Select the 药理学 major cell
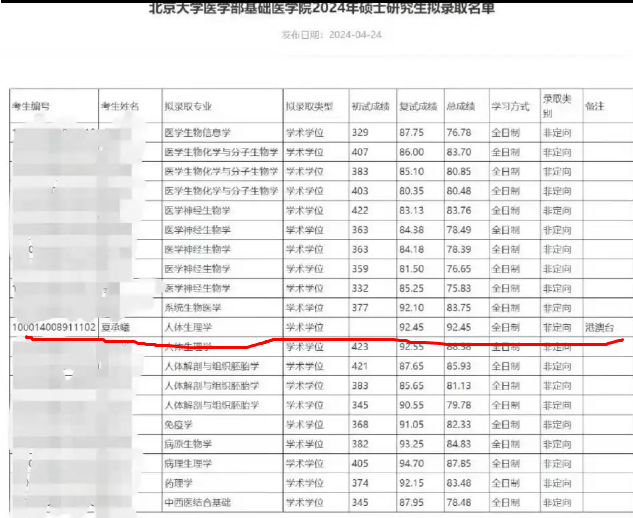 coord(178,483)
